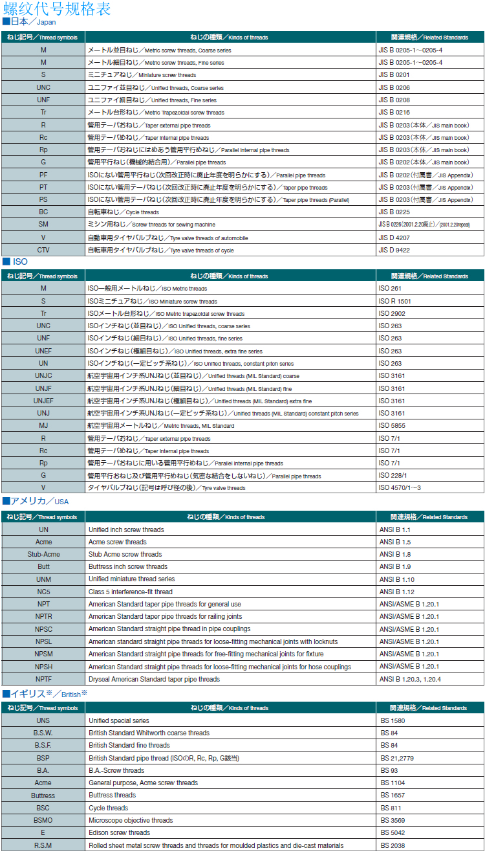Select the 'NC5' thread symbol

pyautogui.click(x=44, y=592)
